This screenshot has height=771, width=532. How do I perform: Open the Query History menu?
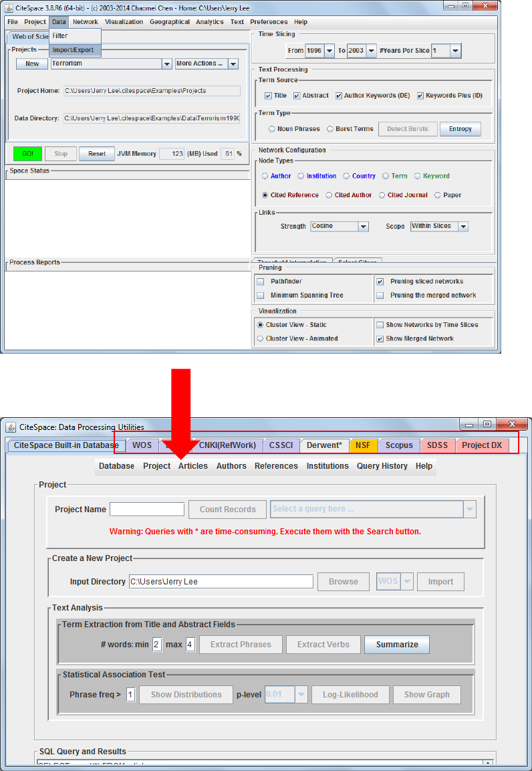point(382,466)
